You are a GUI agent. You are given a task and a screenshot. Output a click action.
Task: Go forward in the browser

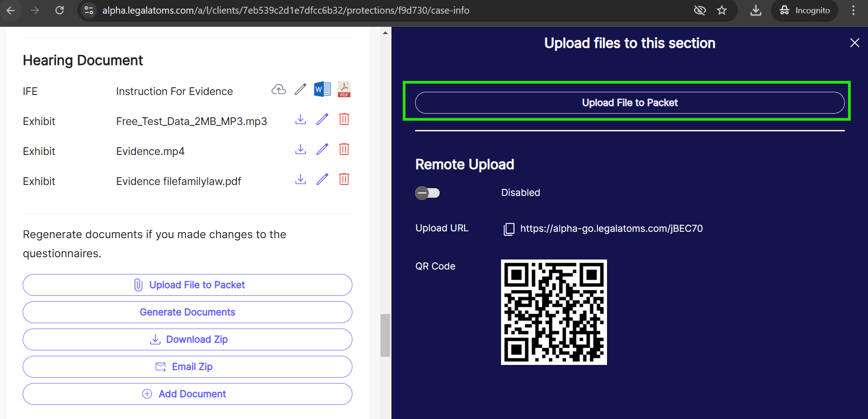pos(35,10)
